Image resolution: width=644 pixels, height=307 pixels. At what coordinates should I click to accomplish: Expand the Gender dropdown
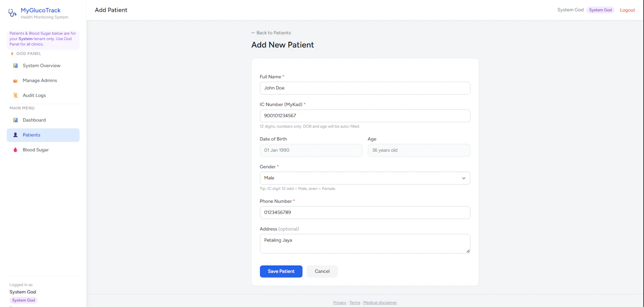point(365,178)
